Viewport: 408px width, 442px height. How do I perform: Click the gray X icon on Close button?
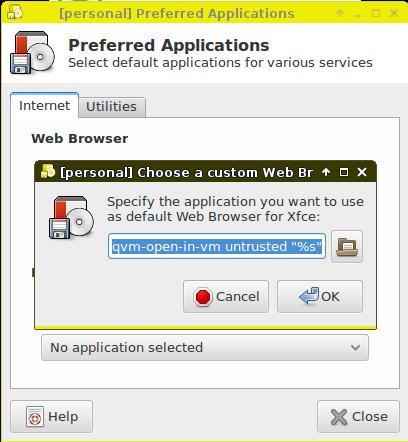point(339,417)
